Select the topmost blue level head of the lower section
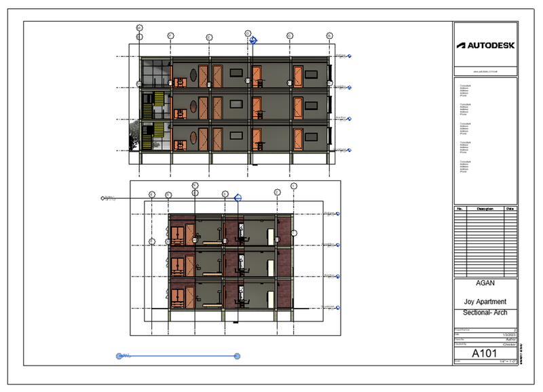Viewport: 543px width, 392px height. point(337,214)
